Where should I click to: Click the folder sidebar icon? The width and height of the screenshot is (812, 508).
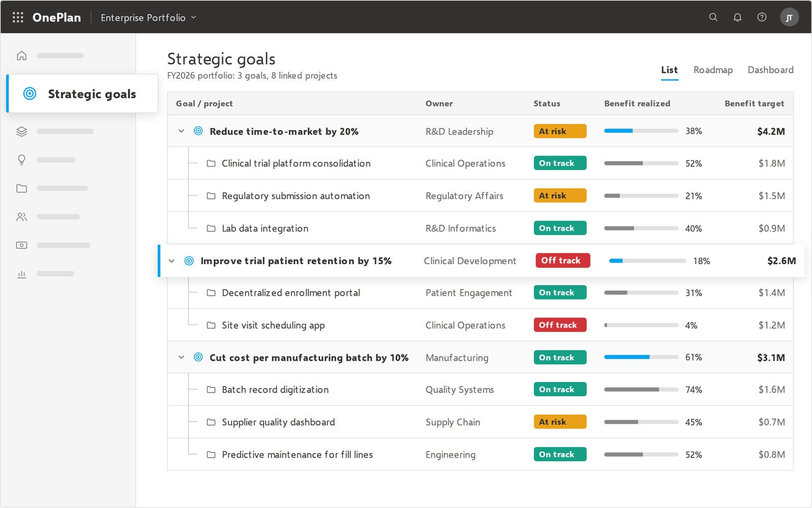(x=21, y=188)
